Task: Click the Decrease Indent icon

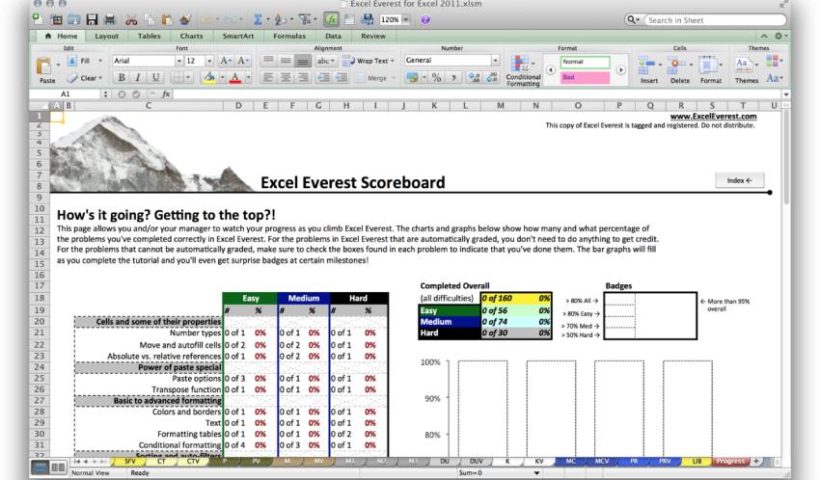Action: coord(324,77)
